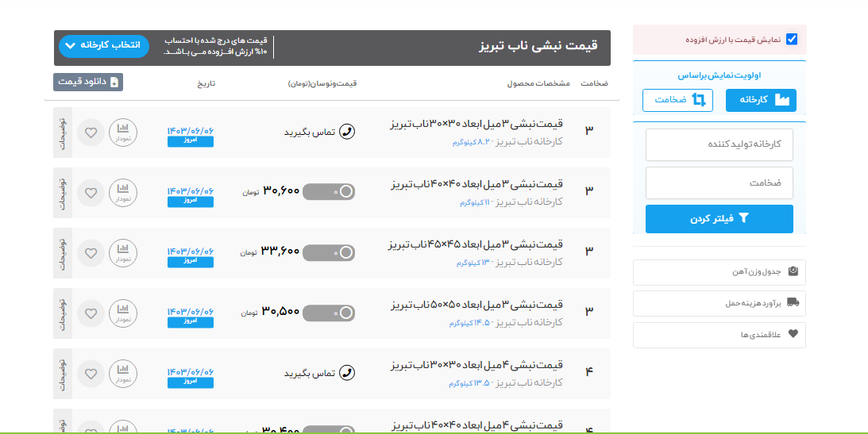Viewport: 868px width, 434px height.
Task: Click the heart icon for the 4mm 30×30 row
Action: click(91, 373)
